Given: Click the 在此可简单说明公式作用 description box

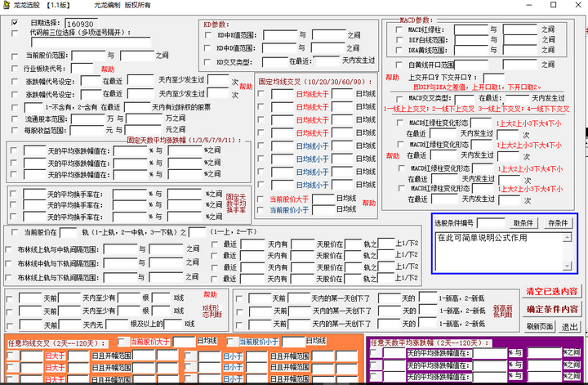Looking at the screenshot, I should pos(500,252).
